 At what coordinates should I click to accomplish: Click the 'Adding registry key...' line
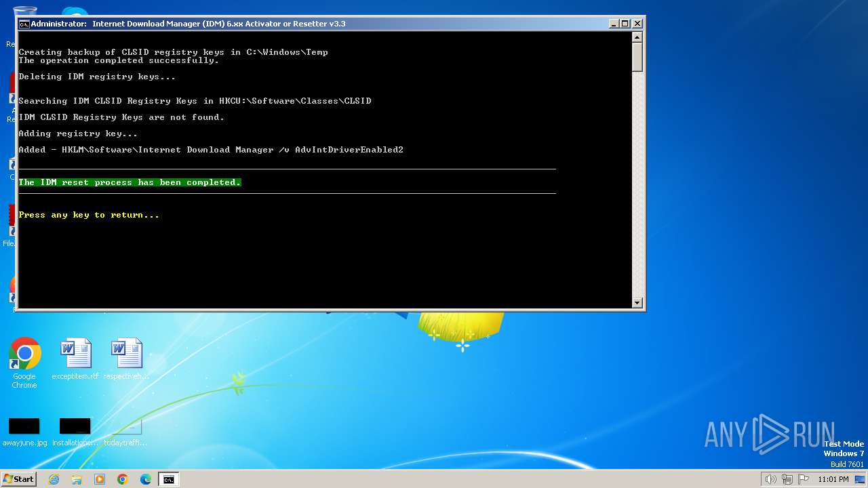pos(78,134)
